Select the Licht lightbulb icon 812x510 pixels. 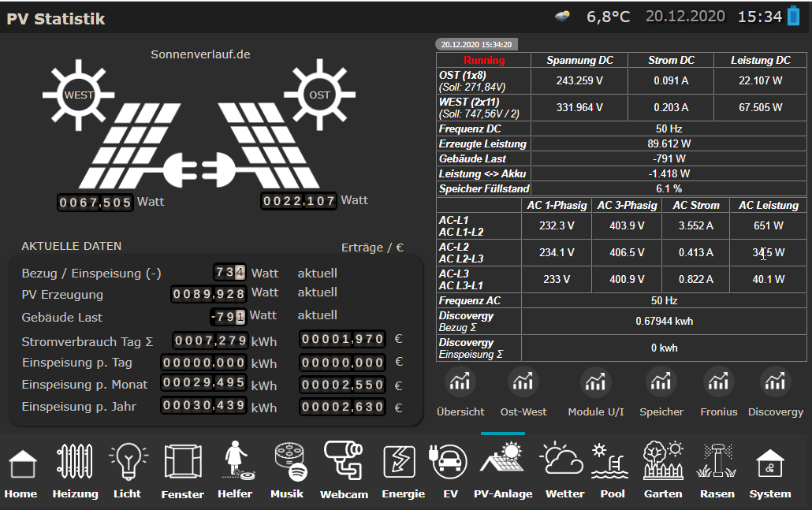[x=127, y=463]
